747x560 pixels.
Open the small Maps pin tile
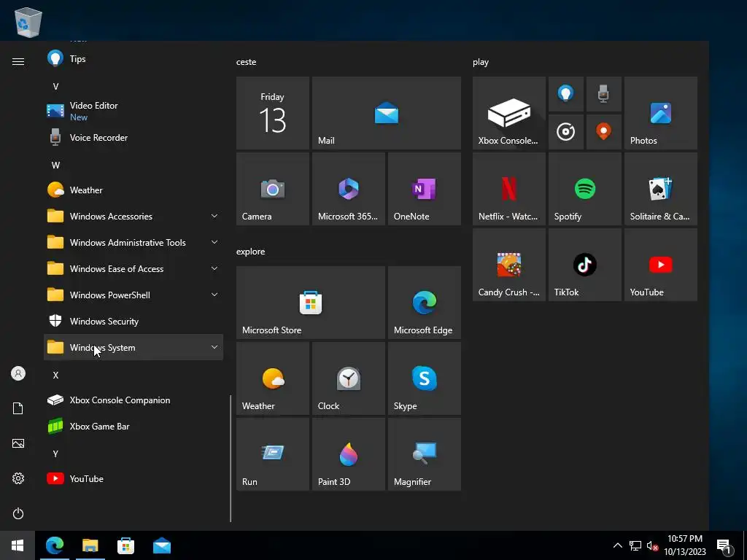(x=603, y=132)
